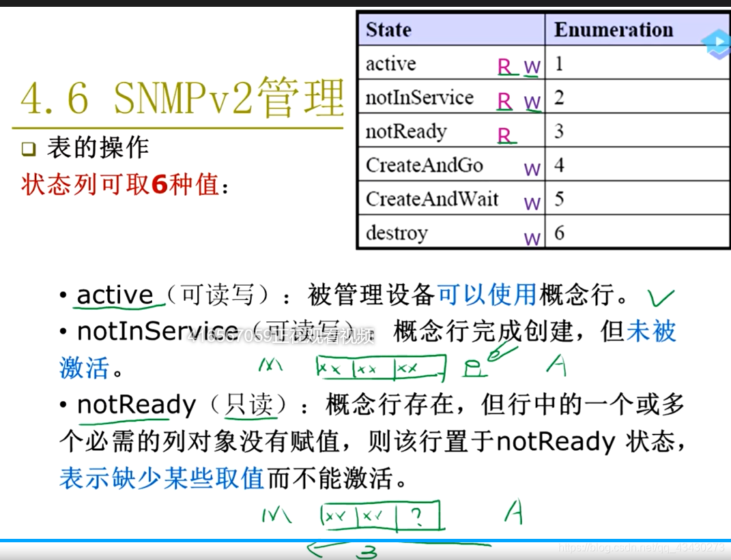Image resolution: width=731 pixels, height=560 pixels.
Task: Click enumeration value 3 for notReady
Action: 637,131
